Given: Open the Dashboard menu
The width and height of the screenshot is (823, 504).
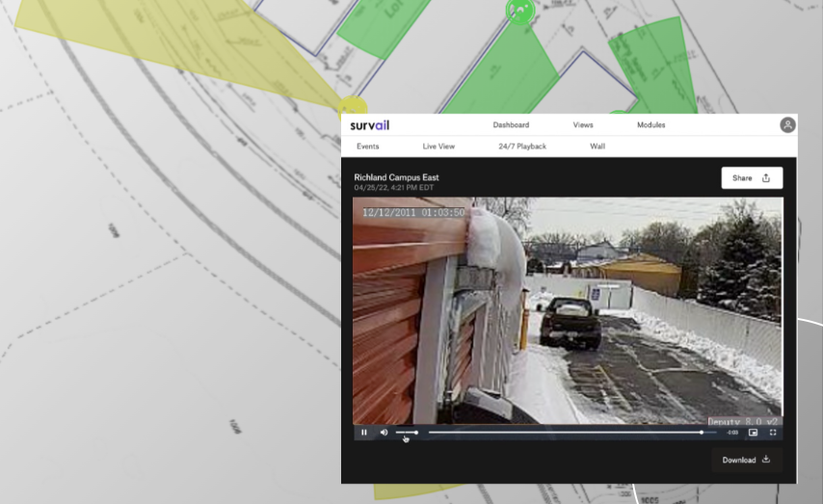Looking at the screenshot, I should point(511,125).
